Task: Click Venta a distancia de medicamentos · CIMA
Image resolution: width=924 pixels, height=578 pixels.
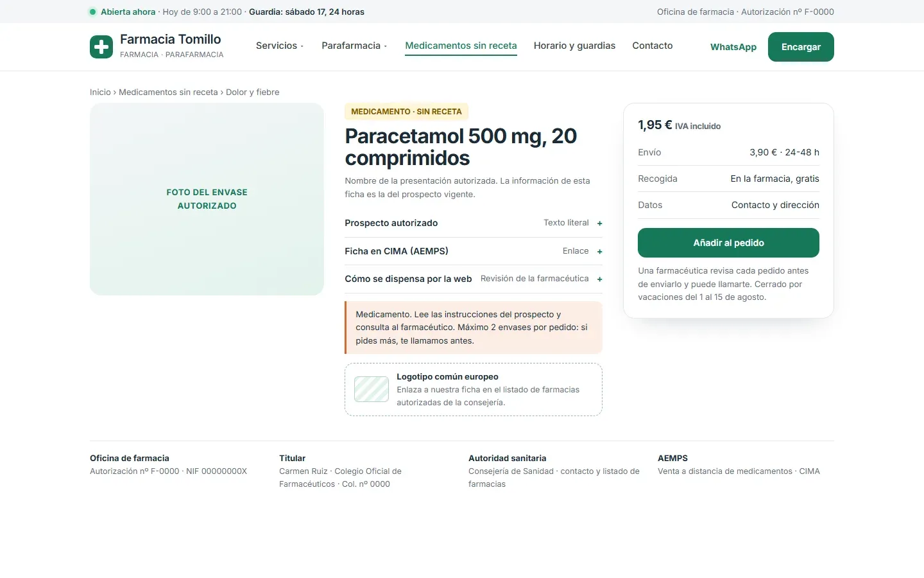Action: pyautogui.click(x=739, y=471)
